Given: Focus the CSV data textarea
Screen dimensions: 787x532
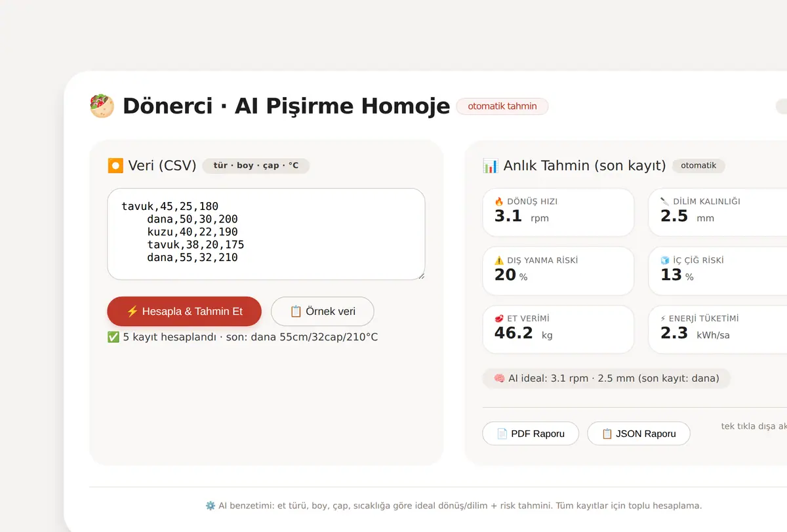Looking at the screenshot, I should [266, 234].
